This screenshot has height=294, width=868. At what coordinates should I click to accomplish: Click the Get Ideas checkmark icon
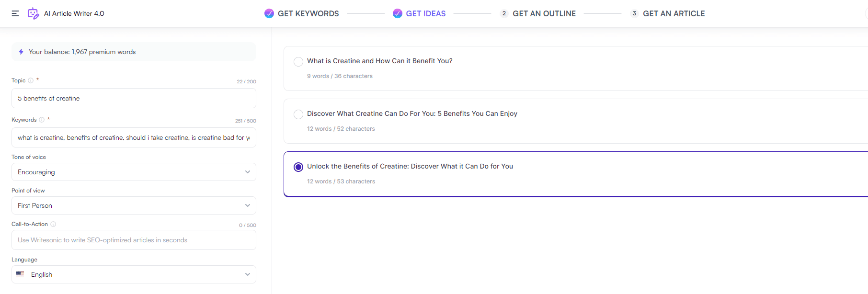[398, 13]
